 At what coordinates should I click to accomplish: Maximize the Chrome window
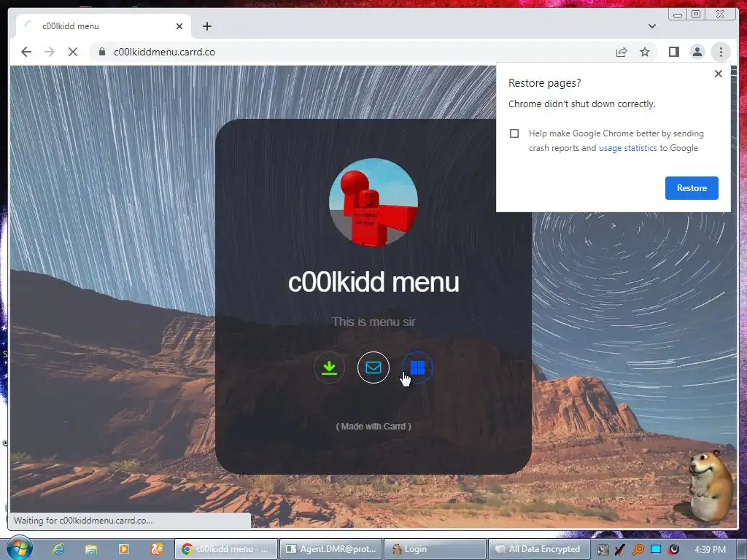pyautogui.click(x=696, y=14)
